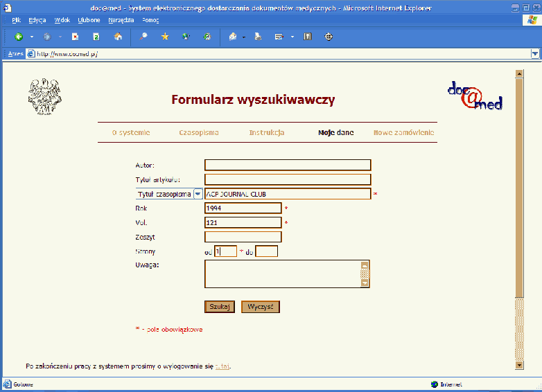The width and height of the screenshot is (542, 392).
Task: Click into the Autor text field
Action: [x=288, y=165]
